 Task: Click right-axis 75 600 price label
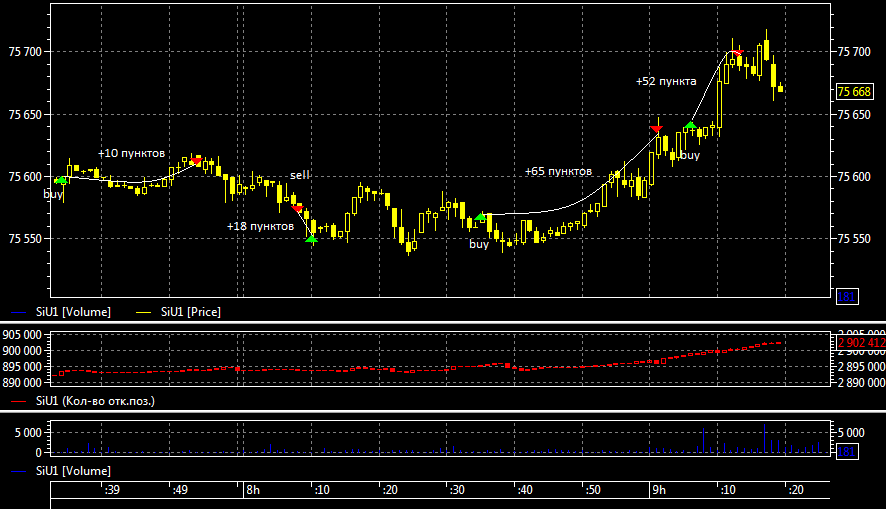click(x=854, y=177)
